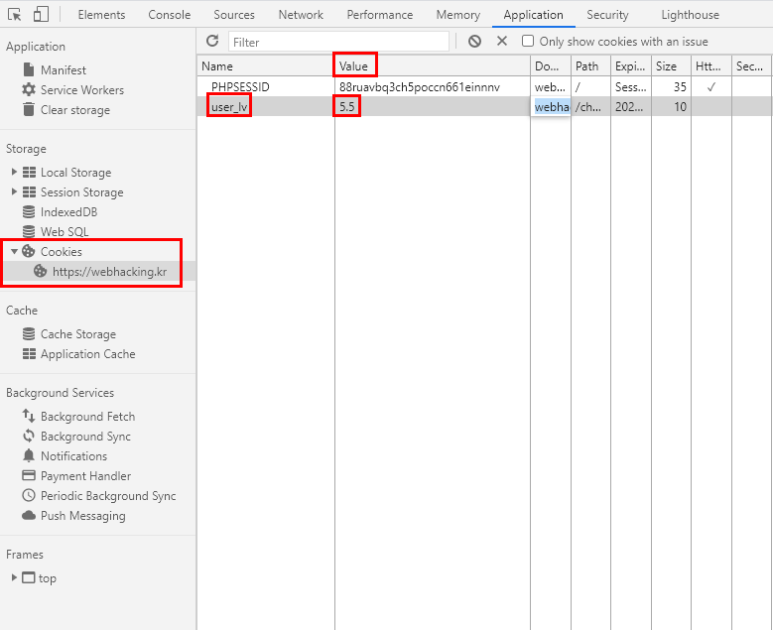The width and height of the screenshot is (773, 630).
Task: Click the Application Cache grid icon
Action: [x=29, y=353]
